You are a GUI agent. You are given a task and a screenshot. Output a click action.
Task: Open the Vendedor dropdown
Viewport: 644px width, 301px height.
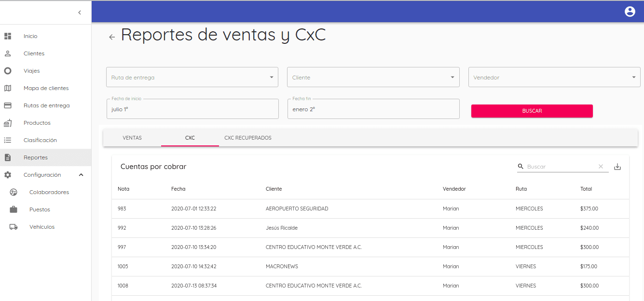pyautogui.click(x=554, y=77)
